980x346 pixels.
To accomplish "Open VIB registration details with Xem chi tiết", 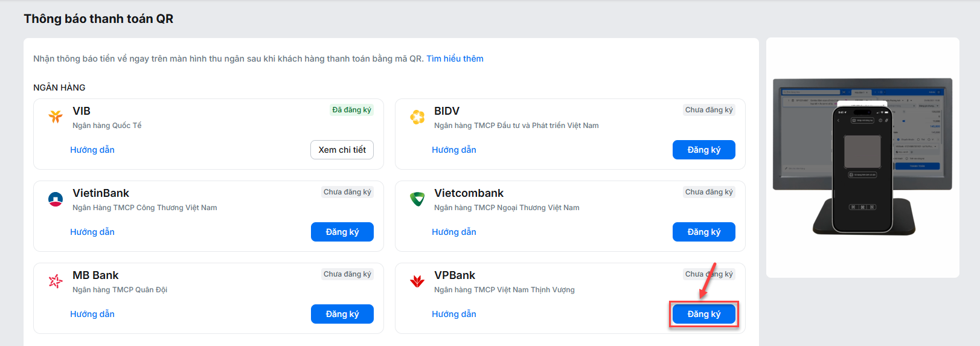I will point(342,150).
